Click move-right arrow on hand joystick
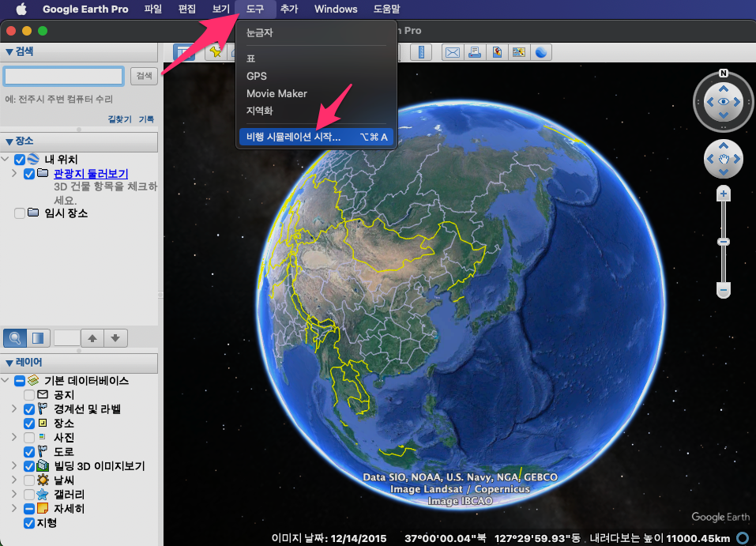Viewport: 756px width, 546px height. (x=737, y=159)
